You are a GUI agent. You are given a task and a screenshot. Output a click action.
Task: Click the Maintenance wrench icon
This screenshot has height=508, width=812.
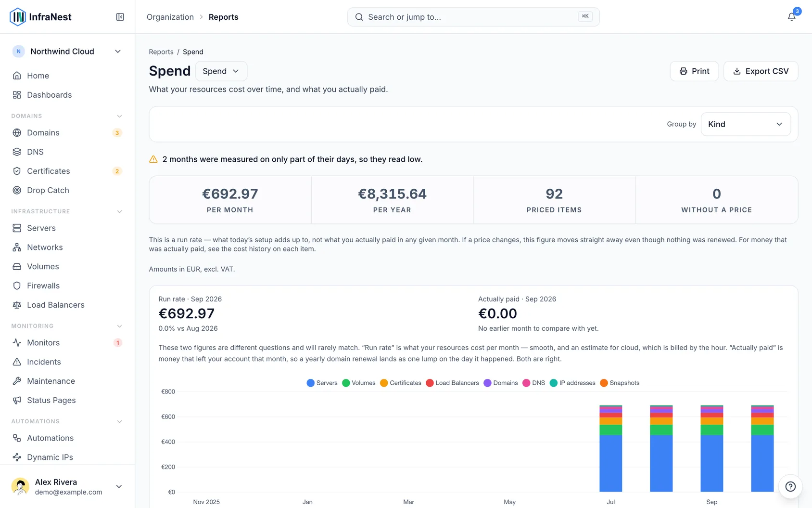[x=17, y=381]
